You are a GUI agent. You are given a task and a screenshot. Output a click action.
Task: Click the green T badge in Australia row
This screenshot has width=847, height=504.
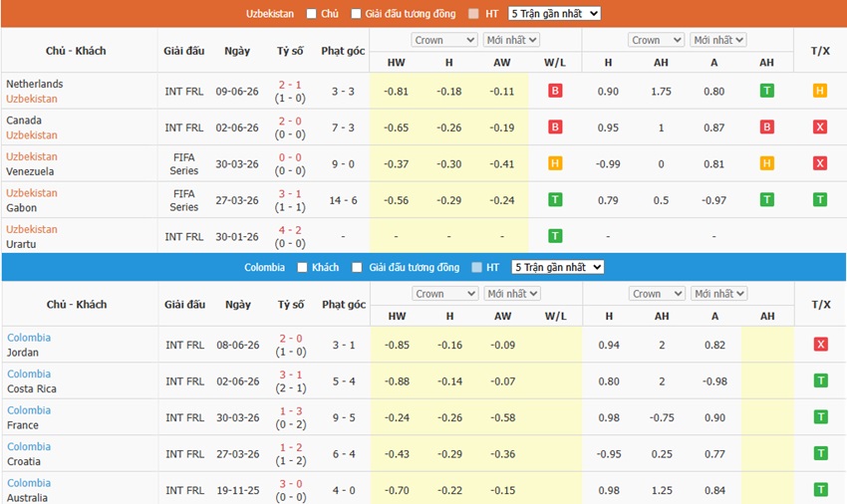(820, 490)
